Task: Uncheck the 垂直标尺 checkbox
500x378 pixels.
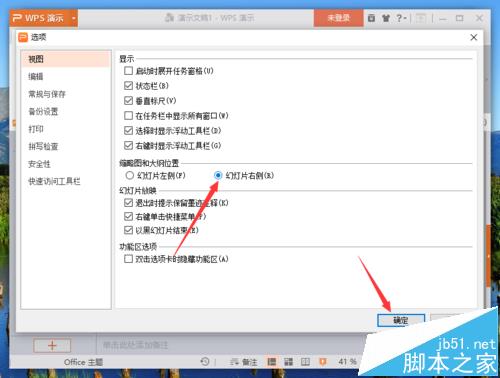Action: [x=128, y=100]
